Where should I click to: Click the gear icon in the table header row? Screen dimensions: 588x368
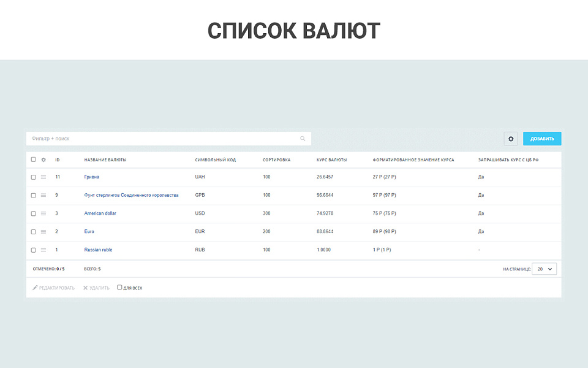click(43, 159)
